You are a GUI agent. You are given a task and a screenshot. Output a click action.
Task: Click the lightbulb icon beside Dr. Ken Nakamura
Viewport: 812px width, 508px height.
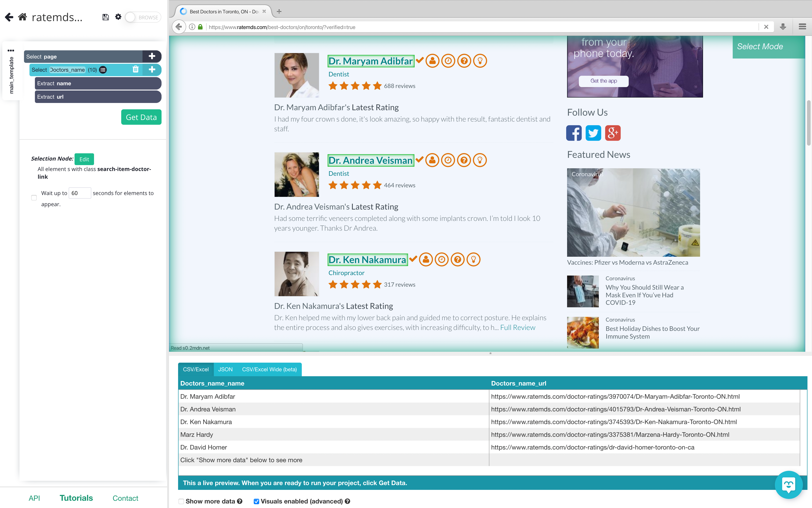(474, 260)
